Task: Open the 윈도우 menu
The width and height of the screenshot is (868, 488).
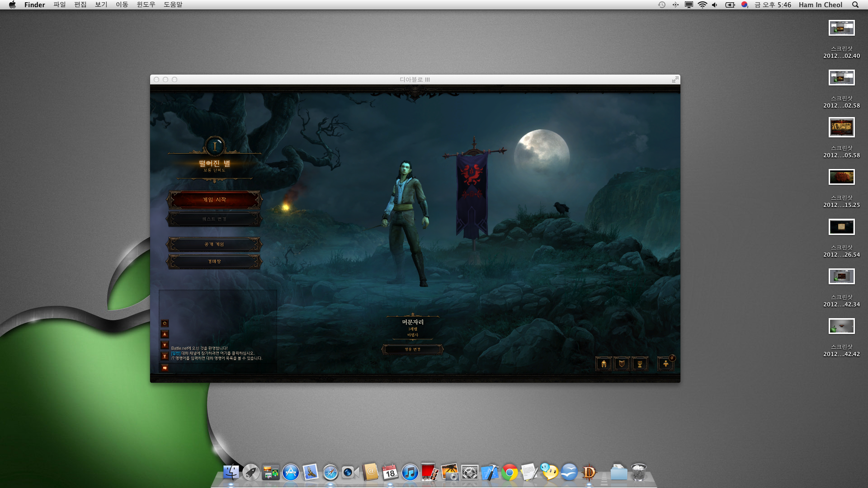Action: coord(146,5)
